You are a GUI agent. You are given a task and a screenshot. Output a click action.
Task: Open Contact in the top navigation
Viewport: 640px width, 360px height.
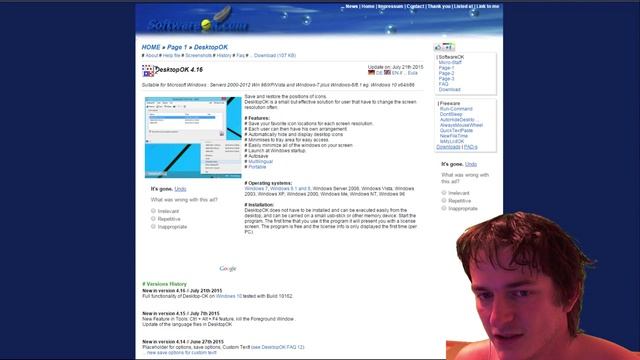415,7
